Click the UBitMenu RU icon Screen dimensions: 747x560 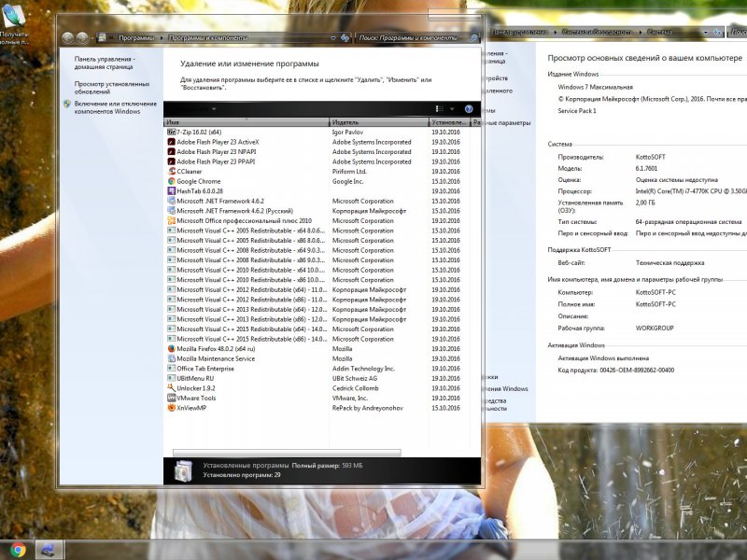click(172, 378)
